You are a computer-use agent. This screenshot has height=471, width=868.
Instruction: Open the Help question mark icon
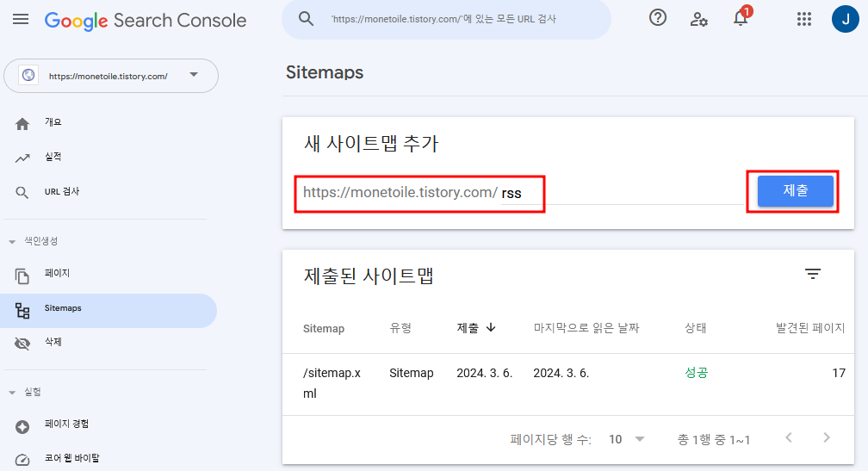(x=658, y=18)
